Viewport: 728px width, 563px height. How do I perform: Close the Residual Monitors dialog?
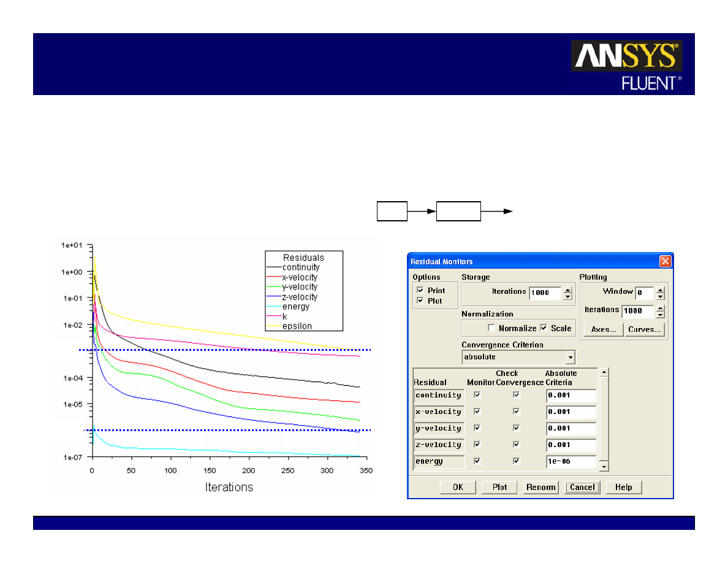[x=665, y=261]
